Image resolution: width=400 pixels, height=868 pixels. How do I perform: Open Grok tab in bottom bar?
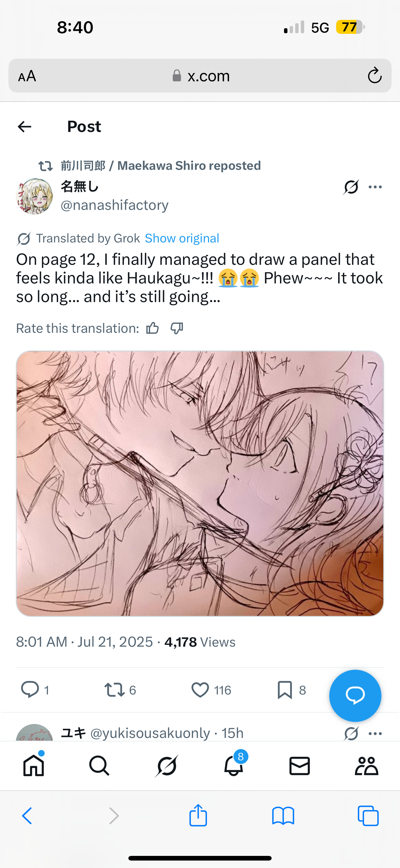click(x=167, y=766)
